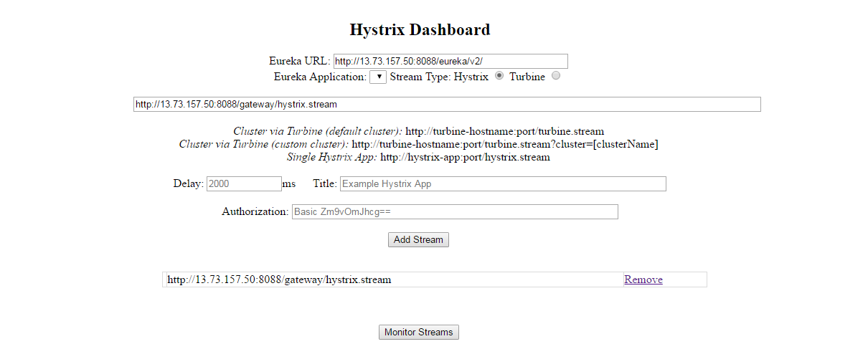Click the 'Eureka URL:' label

[x=300, y=62]
